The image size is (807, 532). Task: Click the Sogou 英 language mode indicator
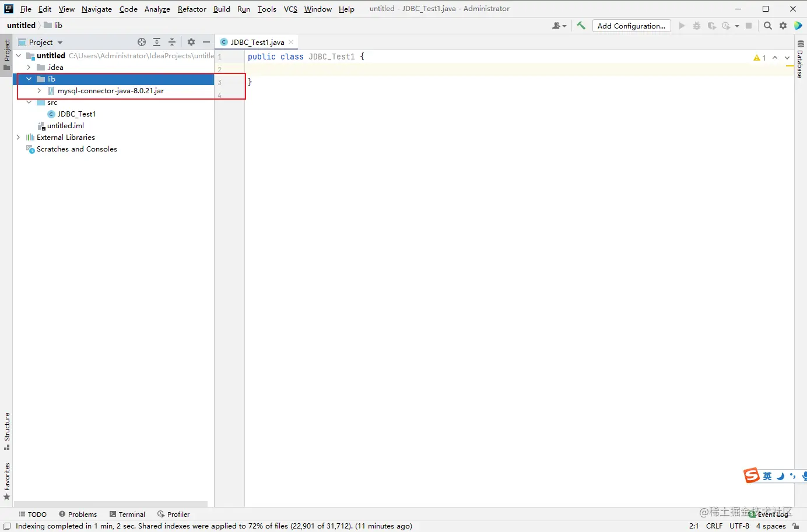[x=767, y=476]
